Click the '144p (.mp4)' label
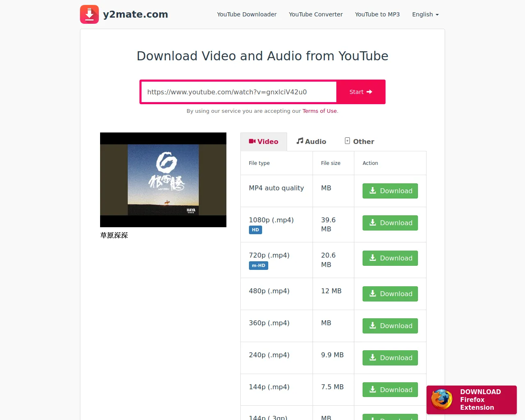The width and height of the screenshot is (525, 420). pyautogui.click(x=269, y=387)
